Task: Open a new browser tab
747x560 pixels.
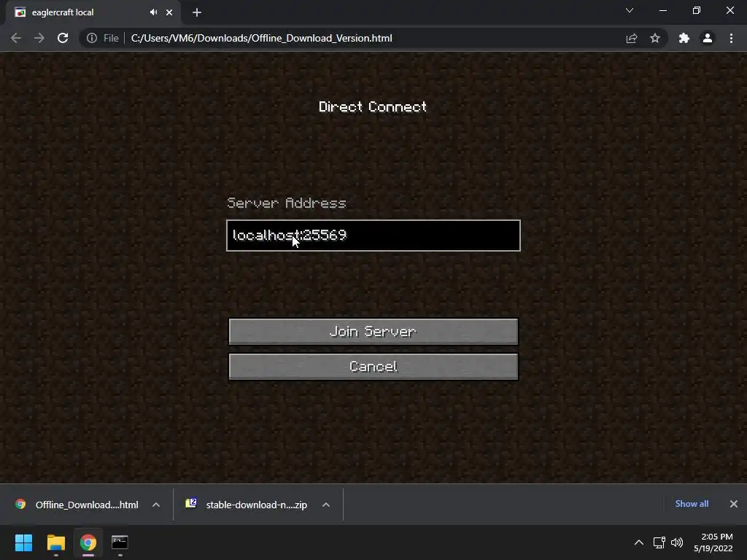Action: (197, 12)
